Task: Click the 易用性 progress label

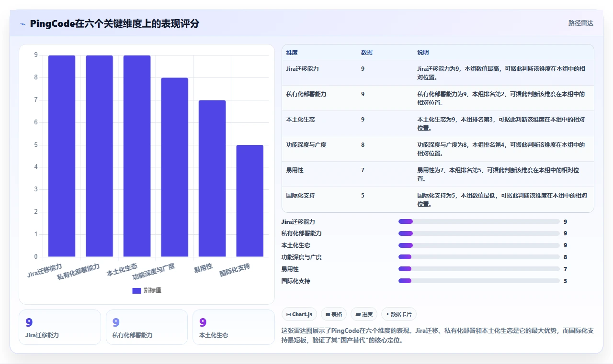Action: coord(290,269)
